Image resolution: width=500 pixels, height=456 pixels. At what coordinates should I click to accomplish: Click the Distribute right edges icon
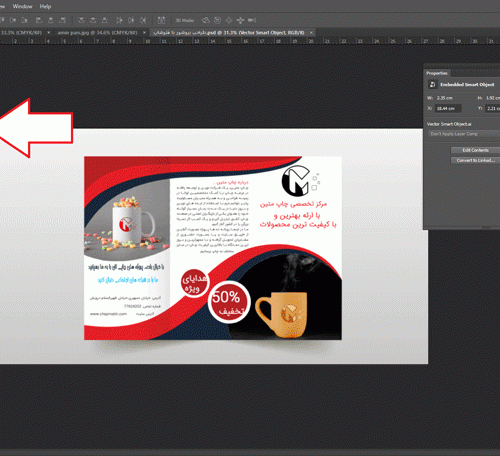[143, 20]
